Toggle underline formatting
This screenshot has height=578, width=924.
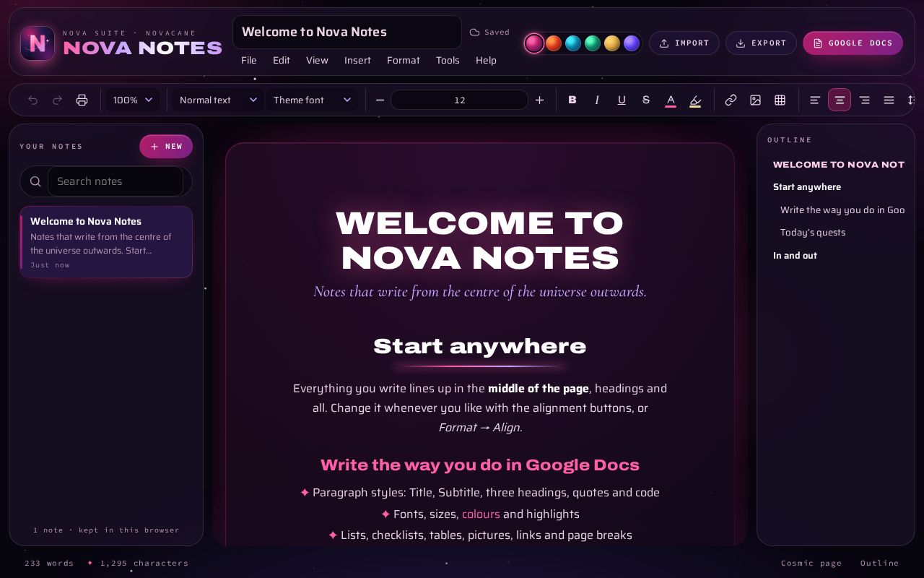[622, 100]
